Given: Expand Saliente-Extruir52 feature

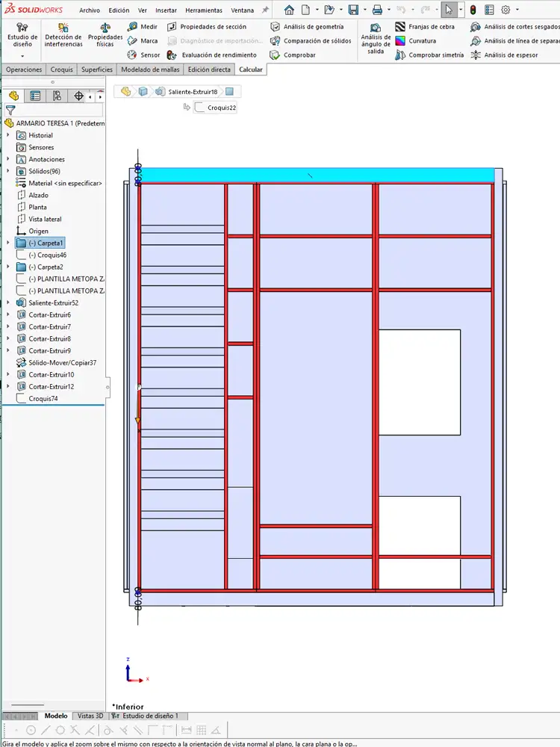Looking at the screenshot, I should 7,303.
